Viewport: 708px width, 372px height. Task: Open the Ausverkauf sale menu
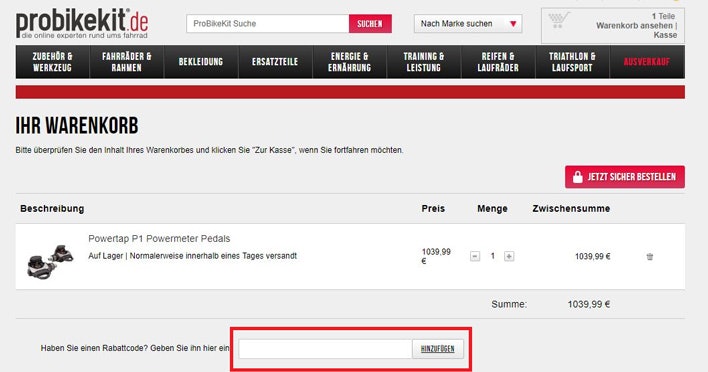click(647, 62)
